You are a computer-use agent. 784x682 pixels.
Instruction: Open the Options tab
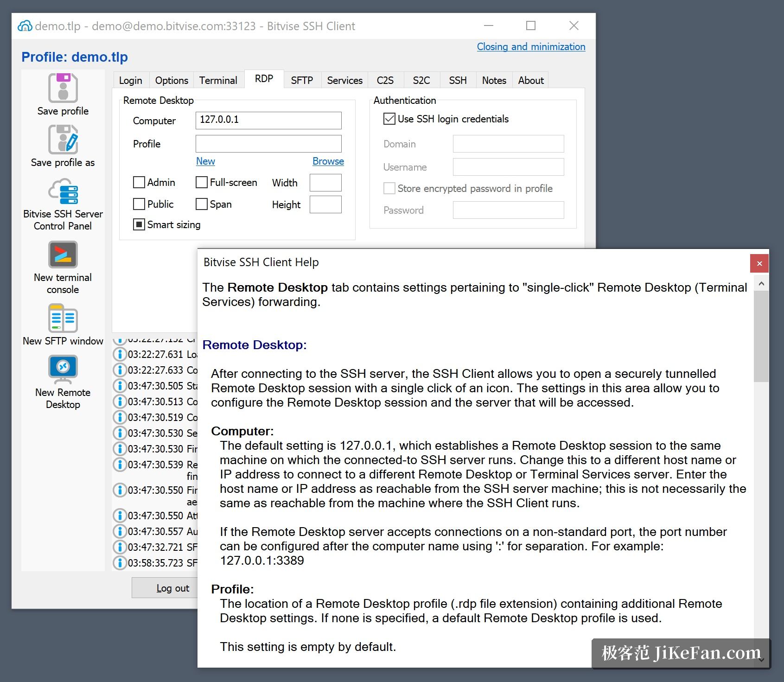click(172, 80)
